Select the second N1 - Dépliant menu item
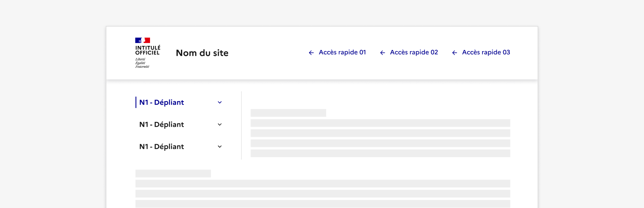 coord(161,125)
